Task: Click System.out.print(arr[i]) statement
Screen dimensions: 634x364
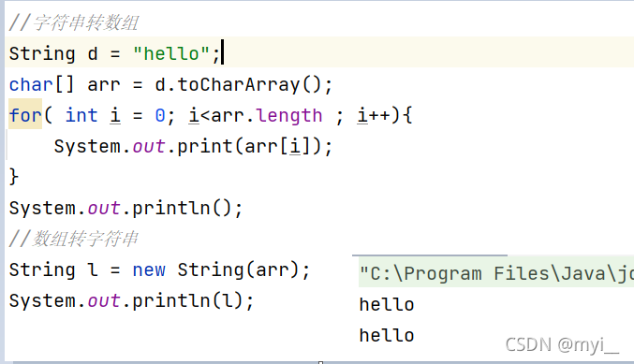Action: (193, 146)
